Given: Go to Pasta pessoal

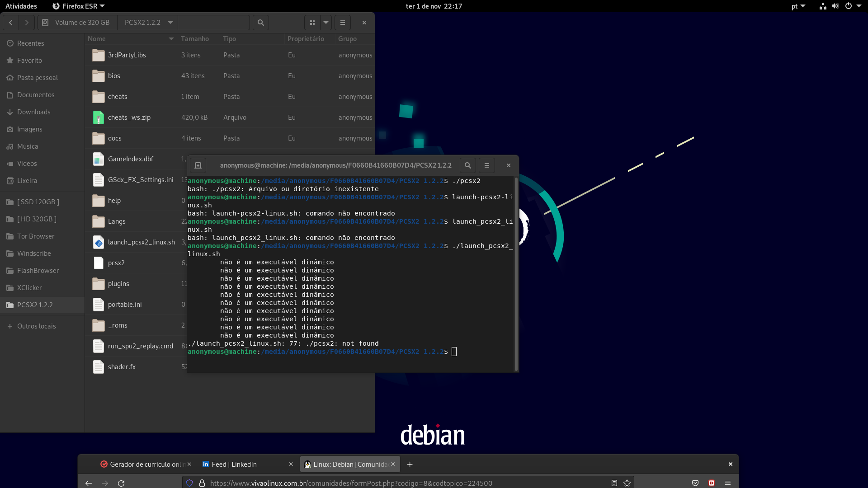Looking at the screenshot, I should point(42,78).
